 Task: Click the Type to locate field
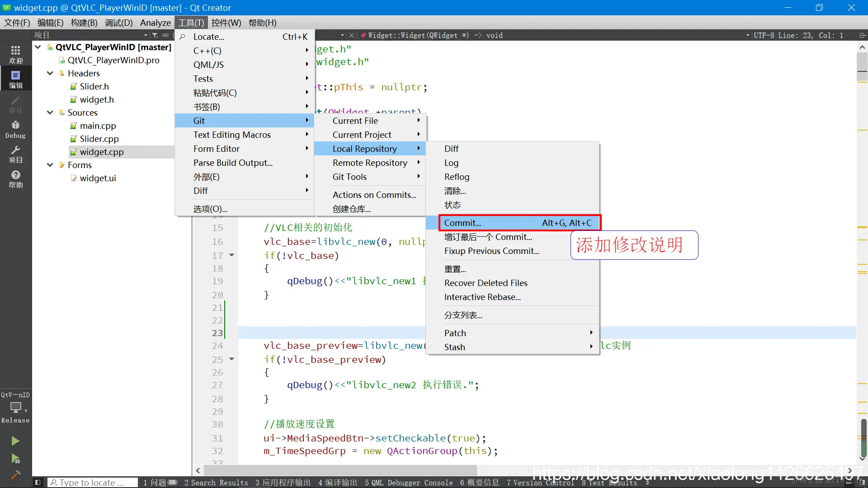[x=93, y=483]
